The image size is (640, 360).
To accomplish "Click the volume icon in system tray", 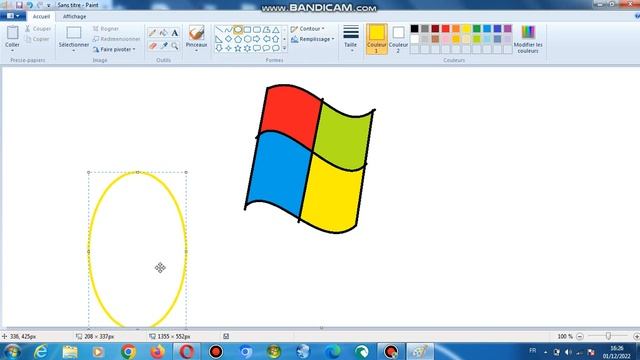I will [x=568, y=352].
